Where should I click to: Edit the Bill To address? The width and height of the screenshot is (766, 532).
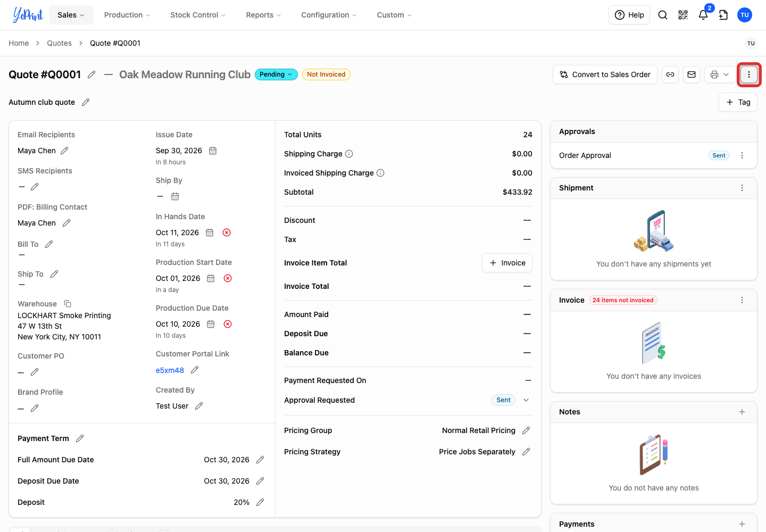coord(49,244)
